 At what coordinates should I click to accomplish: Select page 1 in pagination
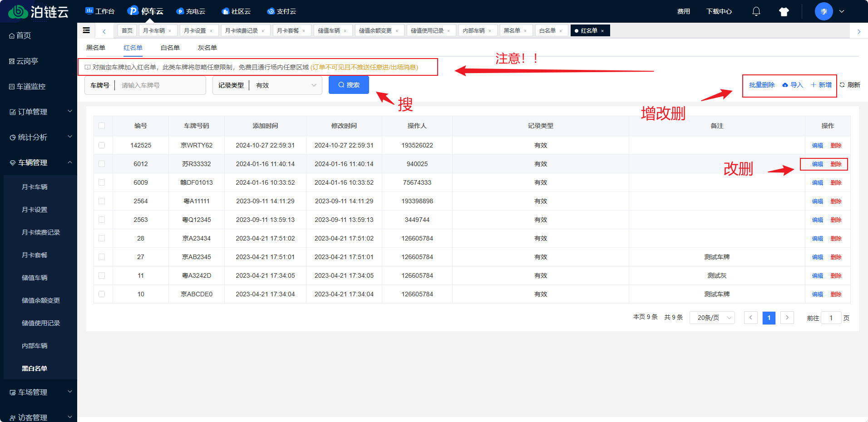pos(769,318)
